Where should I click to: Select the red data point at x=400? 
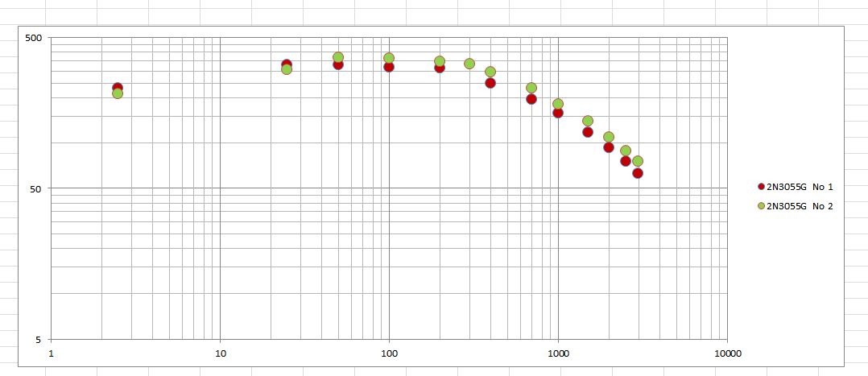click(490, 83)
